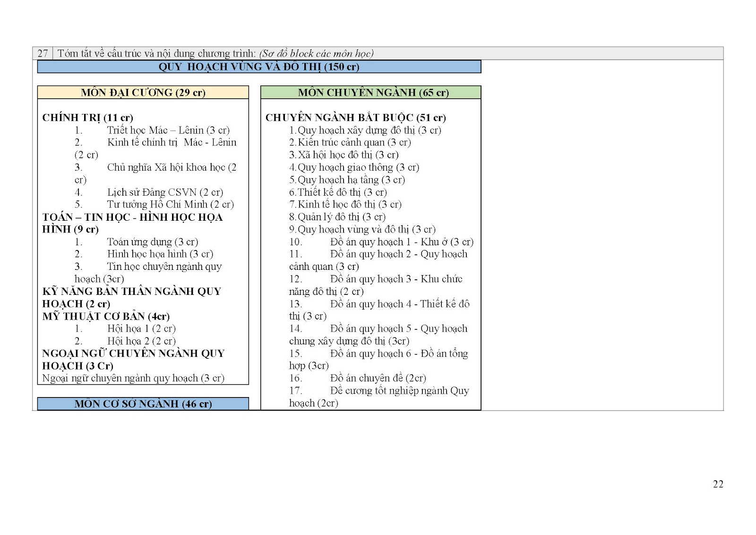Click 'Hình học họa hình (3 cr)' item
756x535 pixels.
(160, 254)
